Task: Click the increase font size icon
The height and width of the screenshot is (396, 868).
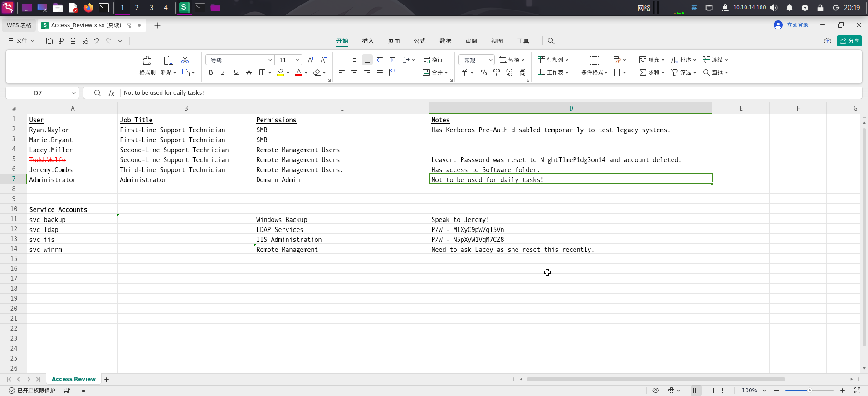Action: [x=311, y=60]
